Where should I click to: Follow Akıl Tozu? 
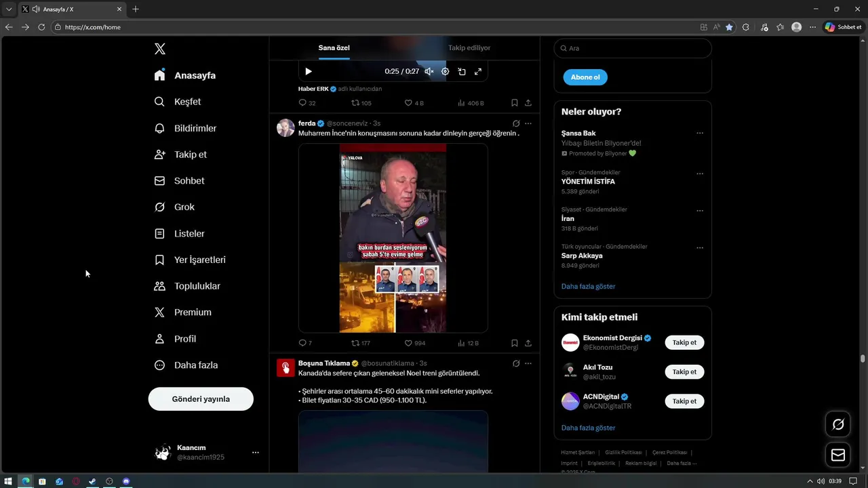tap(684, 372)
